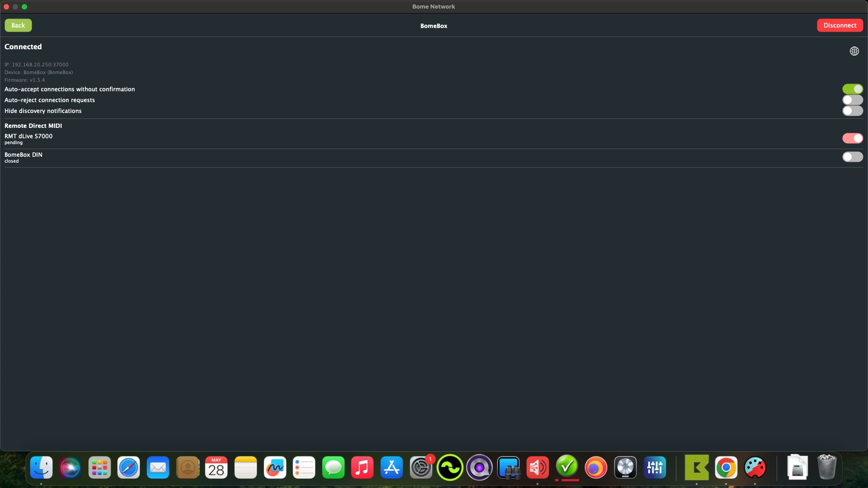Open Music app from the dock
This screenshot has height=488, width=868.
pyautogui.click(x=362, y=467)
